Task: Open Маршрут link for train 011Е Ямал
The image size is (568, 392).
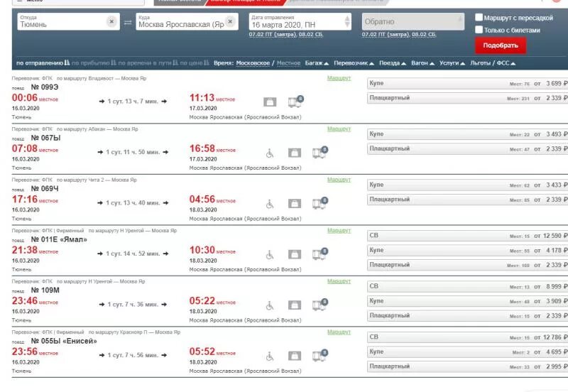Action: point(339,230)
